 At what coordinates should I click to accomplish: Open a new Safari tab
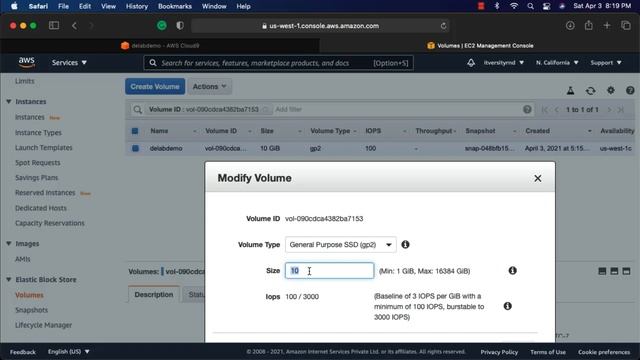[x=607, y=26]
